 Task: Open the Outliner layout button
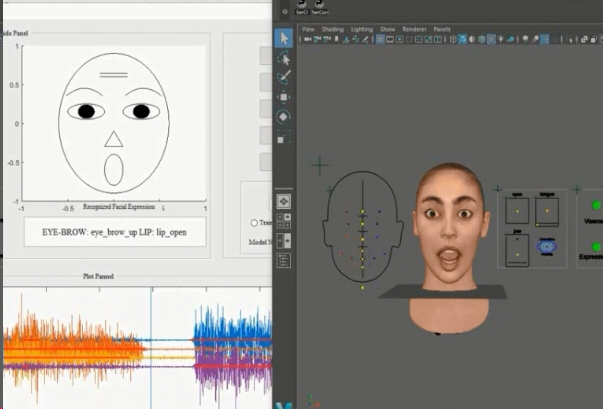(284, 261)
